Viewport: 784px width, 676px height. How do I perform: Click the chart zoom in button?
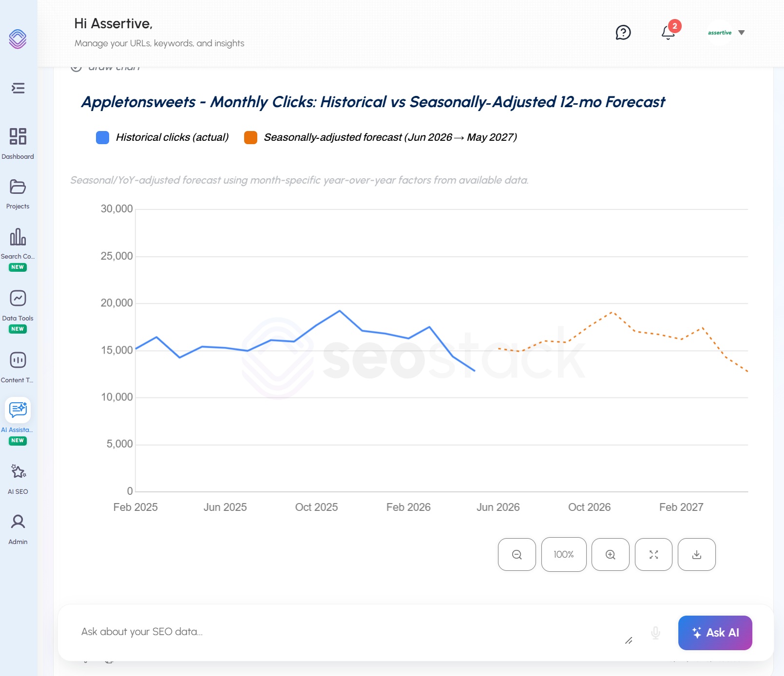pyautogui.click(x=611, y=554)
